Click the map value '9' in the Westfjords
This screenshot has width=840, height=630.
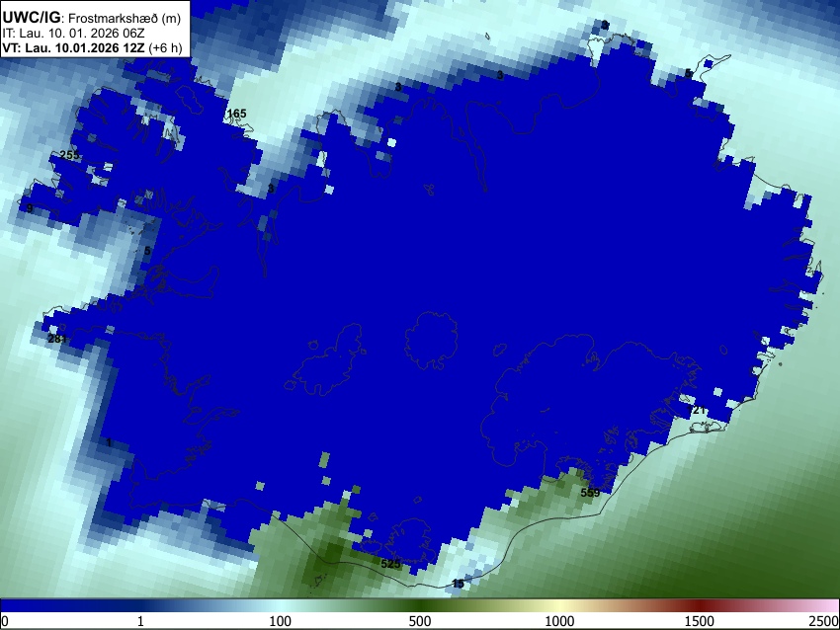coord(30,208)
